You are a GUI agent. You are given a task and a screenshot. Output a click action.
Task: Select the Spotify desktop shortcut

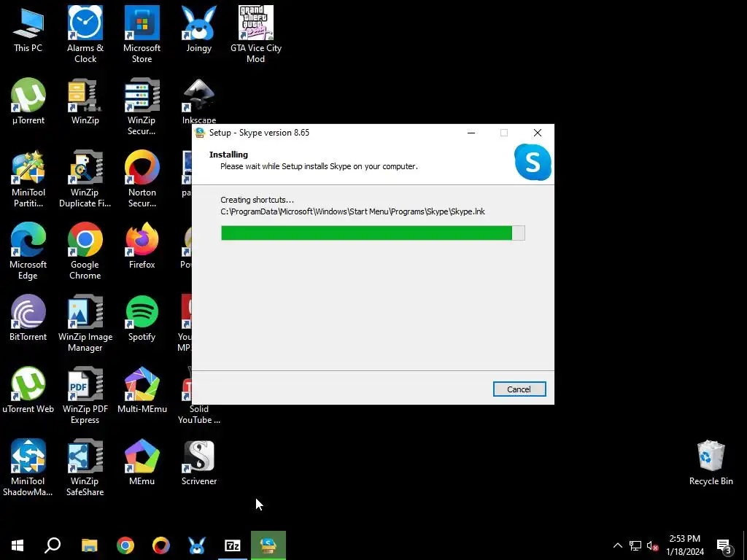coord(142,318)
